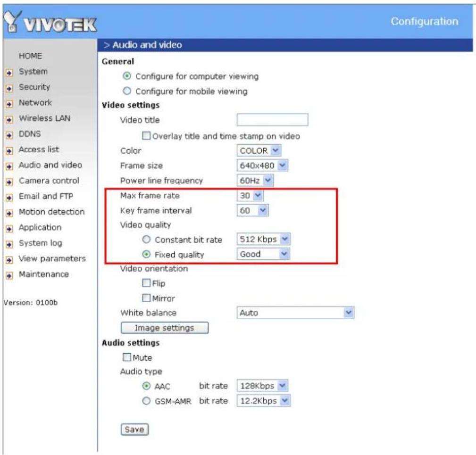Open the Maintenance link
This screenshot has width=476, height=455.
[44, 274]
